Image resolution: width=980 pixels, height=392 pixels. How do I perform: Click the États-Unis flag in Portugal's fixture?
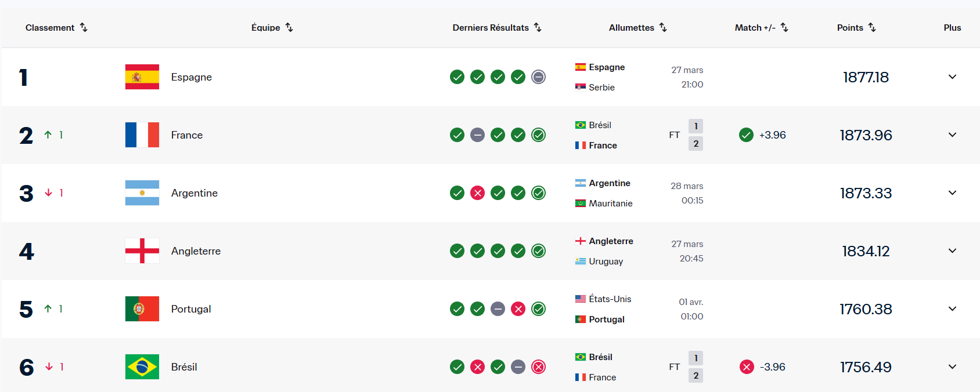(580, 299)
